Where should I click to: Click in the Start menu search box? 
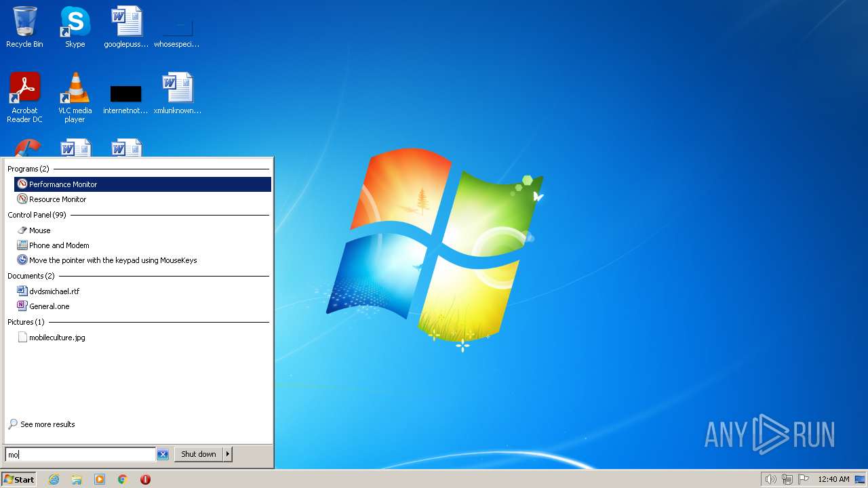click(x=80, y=454)
